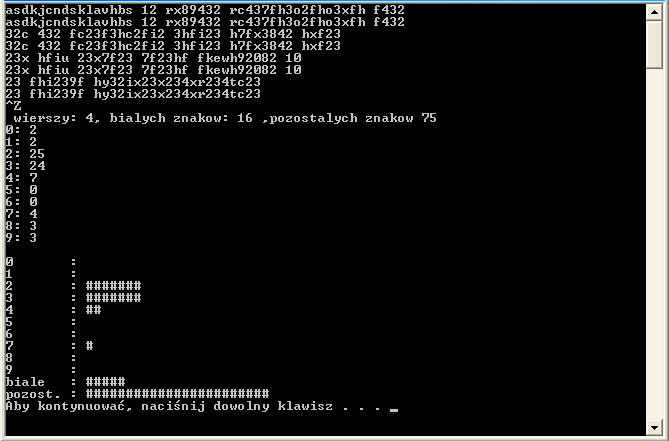
Task: Click the '2: 25' digit count line
Action: [25, 154]
